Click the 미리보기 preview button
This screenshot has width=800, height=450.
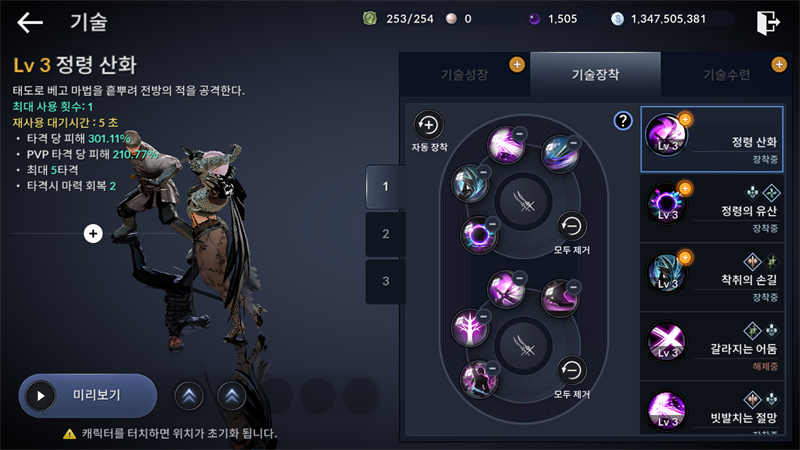point(88,396)
